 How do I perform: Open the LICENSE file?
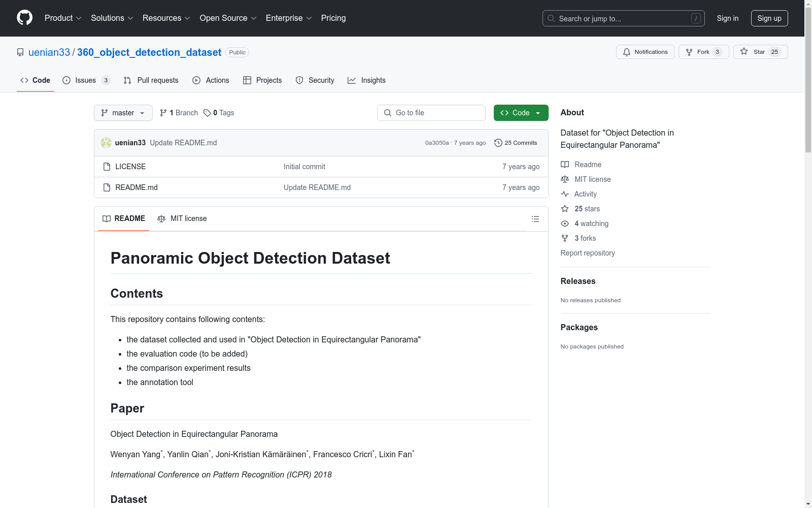(x=130, y=167)
